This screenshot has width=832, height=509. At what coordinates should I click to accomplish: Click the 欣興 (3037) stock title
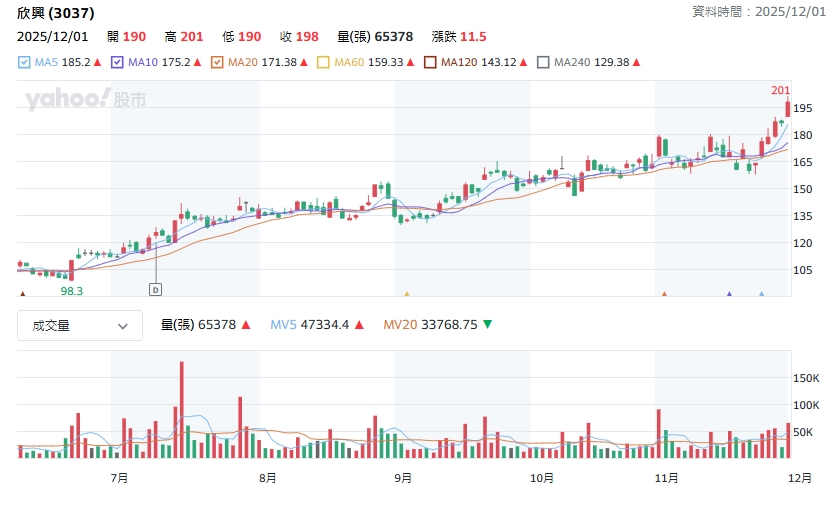click(x=57, y=14)
